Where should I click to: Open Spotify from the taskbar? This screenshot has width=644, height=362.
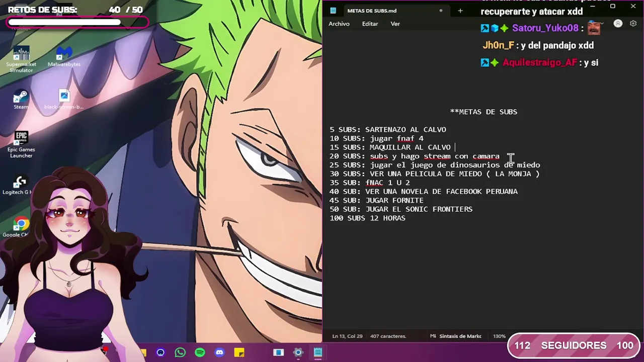pyautogui.click(x=200, y=352)
